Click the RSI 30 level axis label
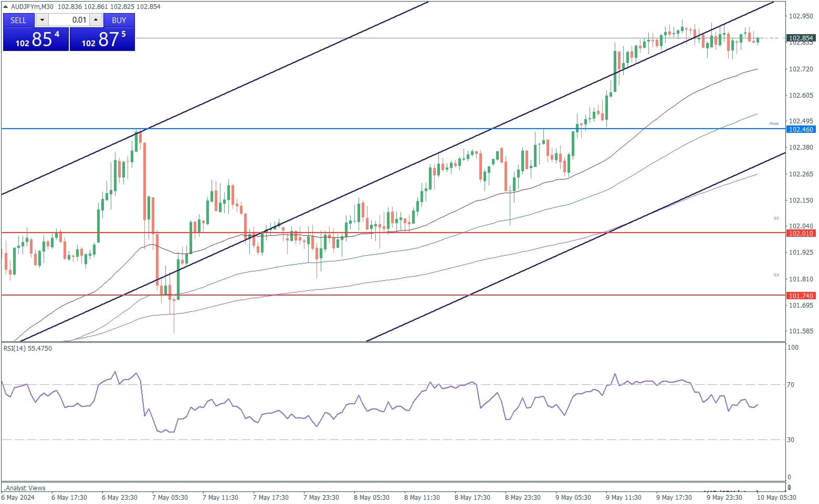 pyautogui.click(x=791, y=439)
